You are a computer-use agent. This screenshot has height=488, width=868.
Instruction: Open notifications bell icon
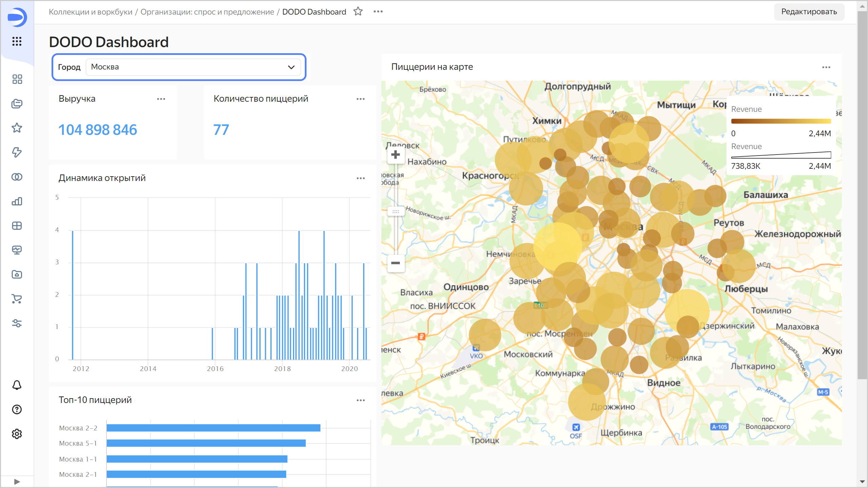(x=17, y=385)
